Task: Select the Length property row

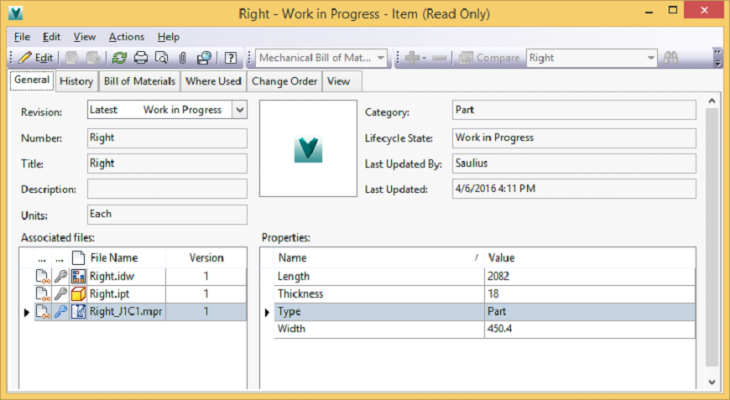Action: pyautogui.click(x=485, y=277)
